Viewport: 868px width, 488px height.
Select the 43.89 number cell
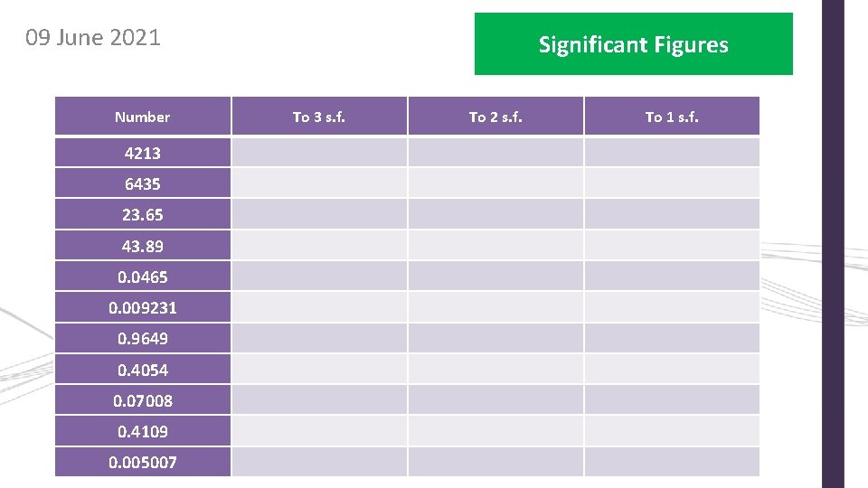(x=142, y=246)
